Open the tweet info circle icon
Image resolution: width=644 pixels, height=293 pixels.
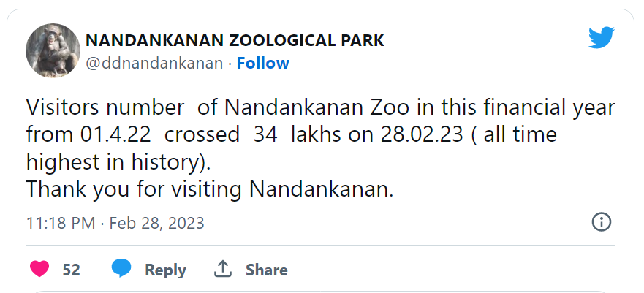601,222
